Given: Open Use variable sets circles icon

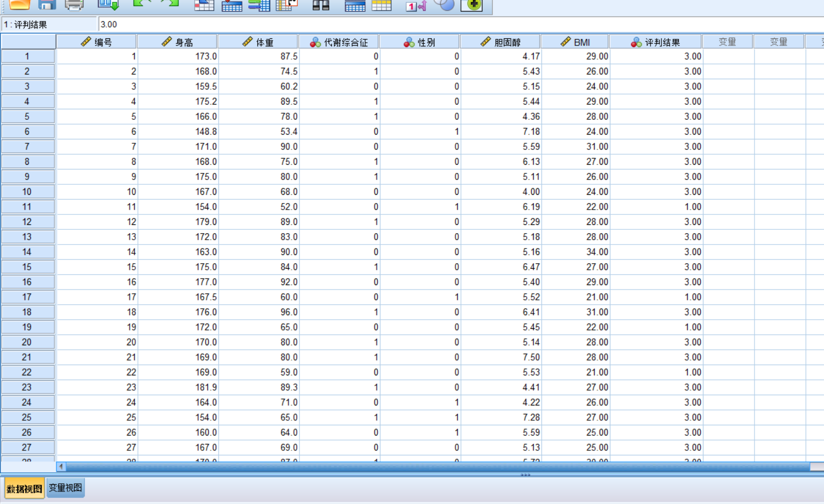Looking at the screenshot, I should coord(444,5).
